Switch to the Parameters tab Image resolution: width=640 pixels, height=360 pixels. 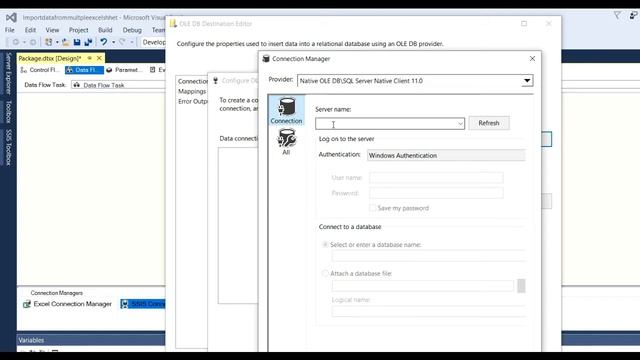pyautogui.click(x=124, y=70)
